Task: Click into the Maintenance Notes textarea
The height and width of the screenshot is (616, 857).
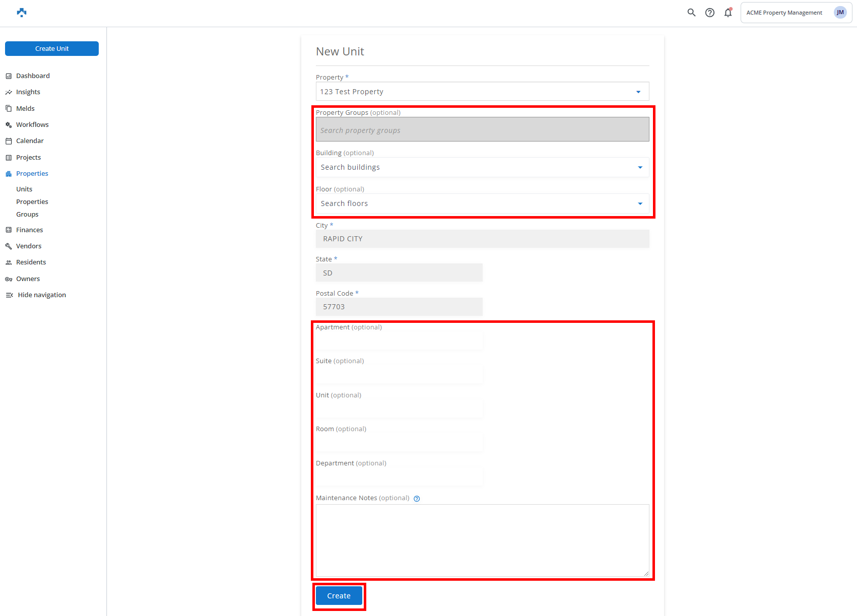Action: 482,540
